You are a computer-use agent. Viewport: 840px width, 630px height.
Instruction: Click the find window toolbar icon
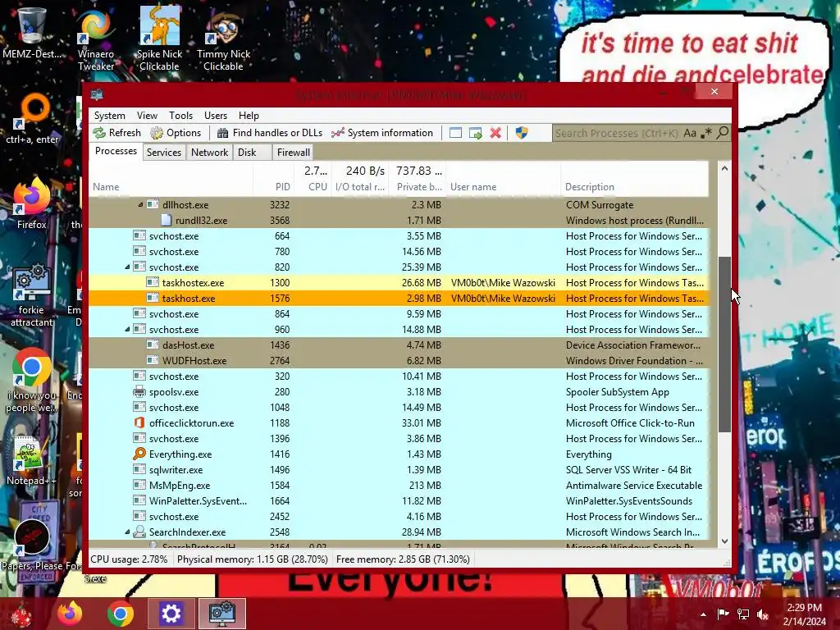(455, 133)
